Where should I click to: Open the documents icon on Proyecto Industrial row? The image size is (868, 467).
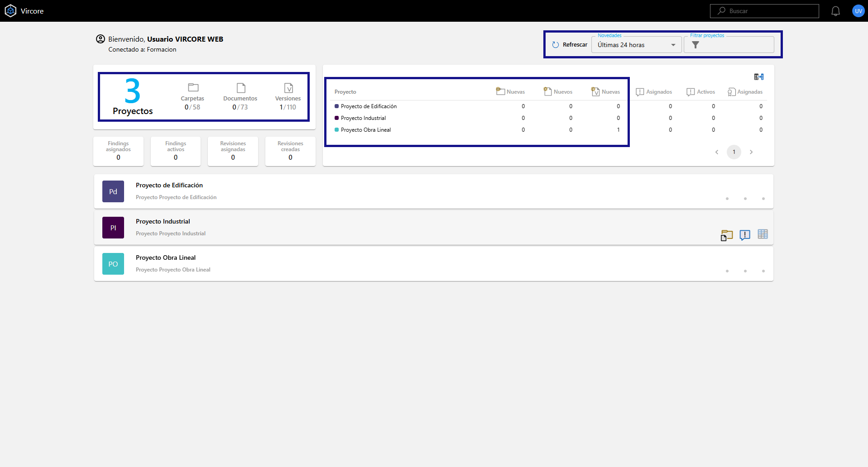coord(727,235)
